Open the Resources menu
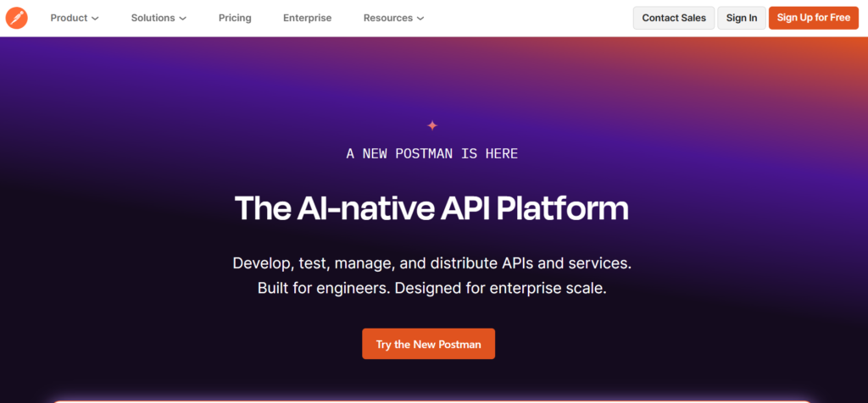This screenshot has height=403, width=868. [387, 18]
